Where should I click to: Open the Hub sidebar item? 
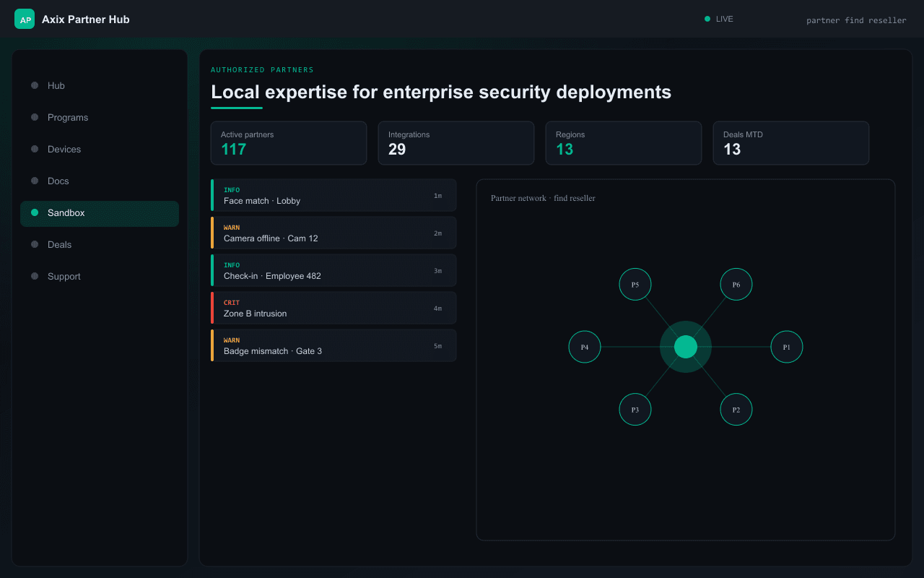pos(100,85)
